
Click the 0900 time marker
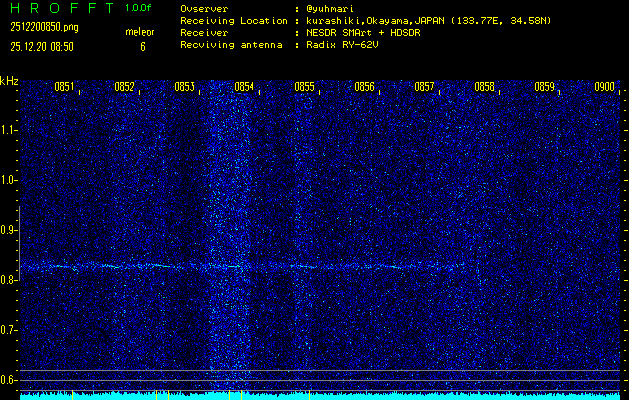tap(604, 87)
